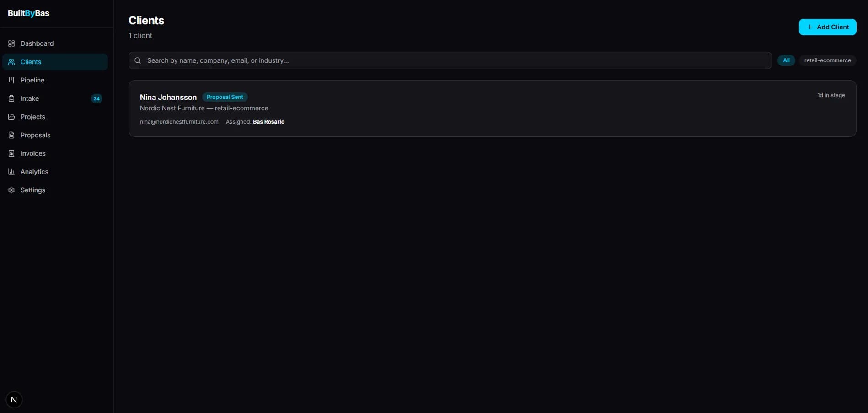
Task: Click the Add Client button
Action: (x=827, y=27)
